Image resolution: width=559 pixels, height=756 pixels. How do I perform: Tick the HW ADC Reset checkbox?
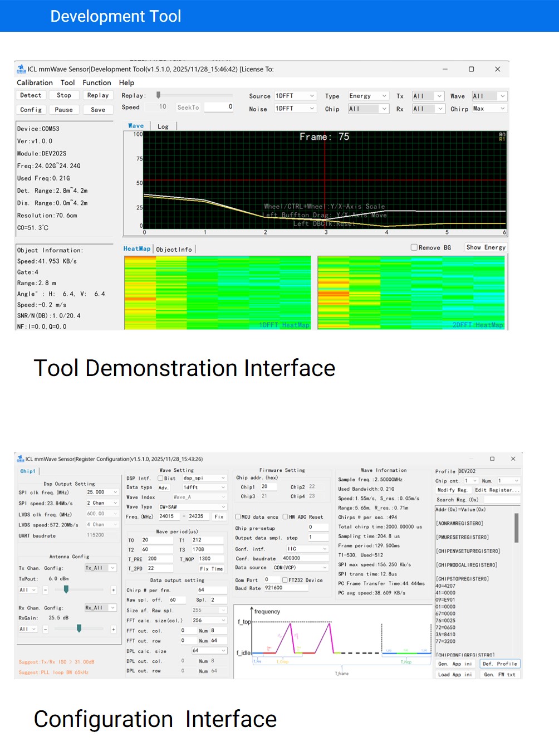(285, 517)
